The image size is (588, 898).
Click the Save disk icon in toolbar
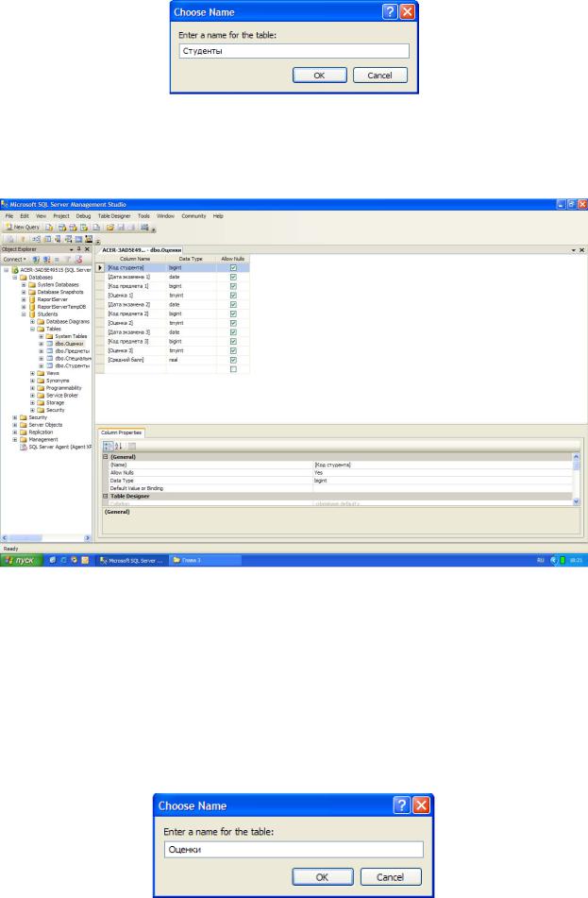(x=121, y=228)
